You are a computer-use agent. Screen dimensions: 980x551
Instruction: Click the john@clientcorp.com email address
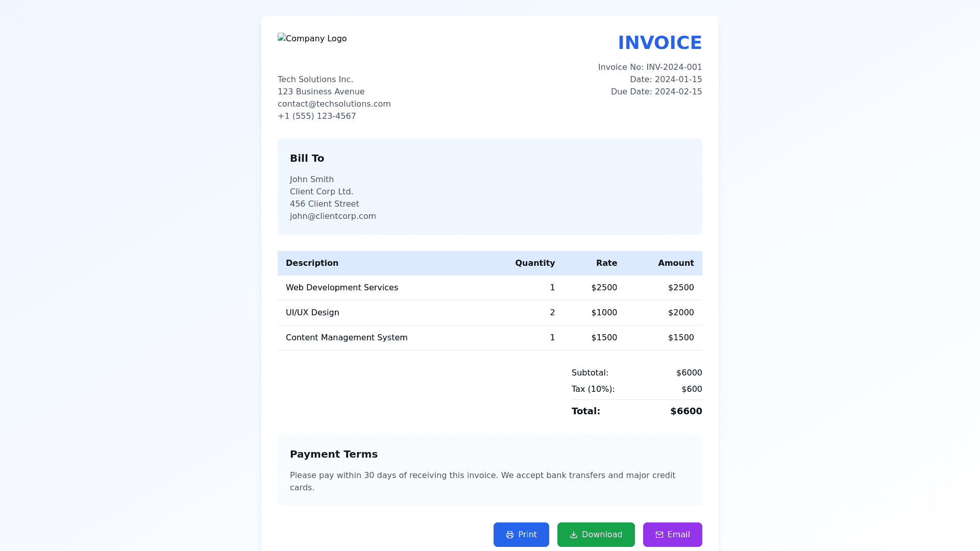coord(333,216)
